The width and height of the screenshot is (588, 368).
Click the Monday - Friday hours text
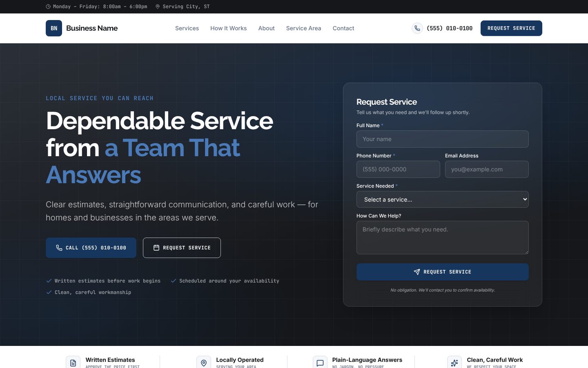point(100,7)
